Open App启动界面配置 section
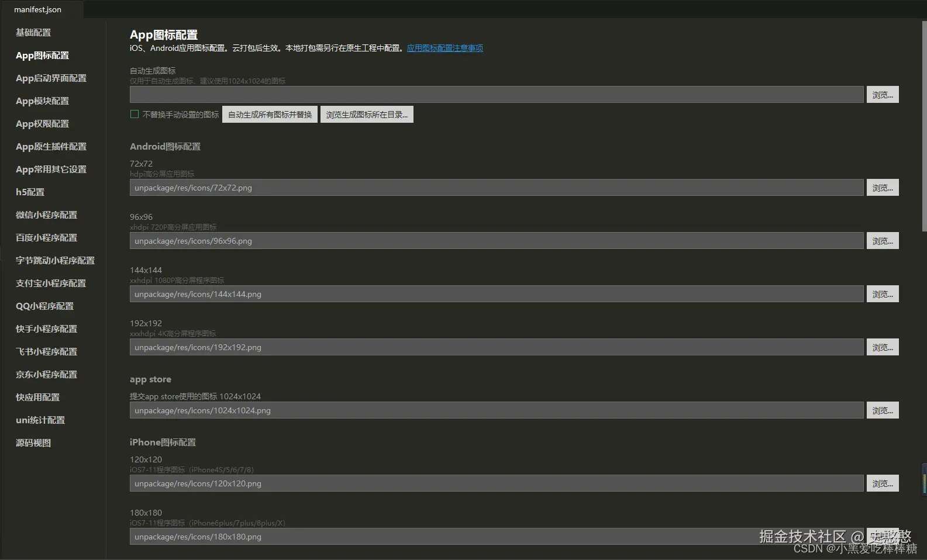This screenshot has width=927, height=560. click(x=51, y=78)
